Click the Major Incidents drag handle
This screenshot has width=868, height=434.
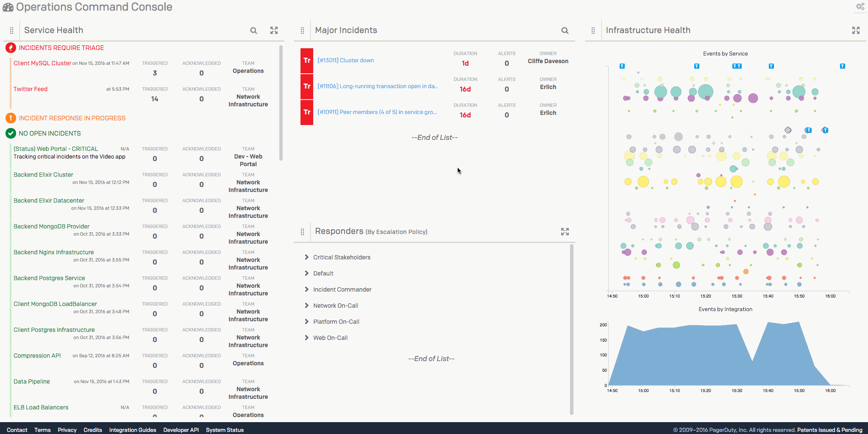tap(302, 31)
